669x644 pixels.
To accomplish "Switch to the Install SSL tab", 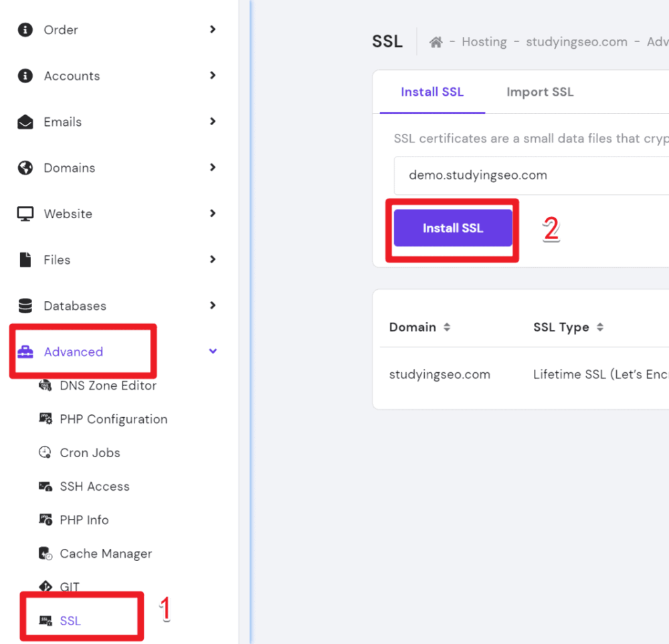I will click(x=432, y=92).
